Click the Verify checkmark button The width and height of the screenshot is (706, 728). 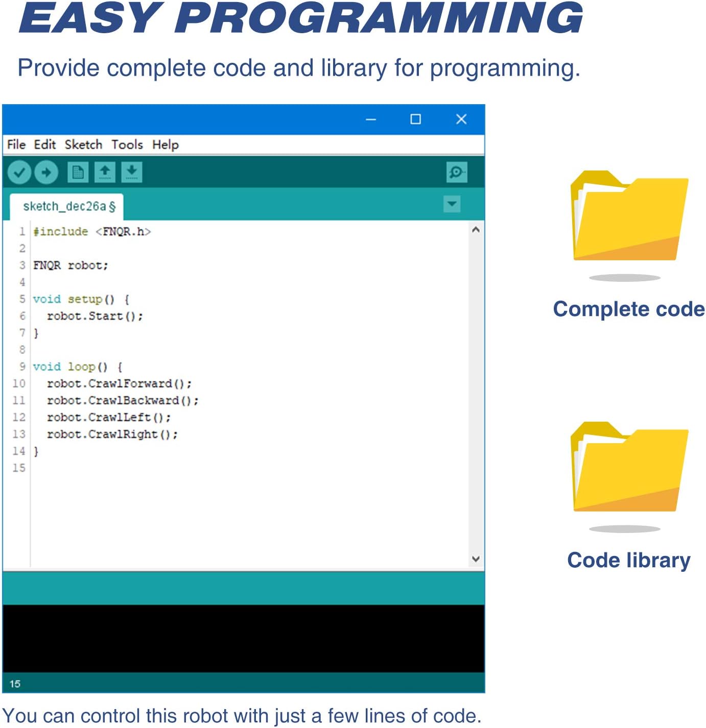(19, 173)
